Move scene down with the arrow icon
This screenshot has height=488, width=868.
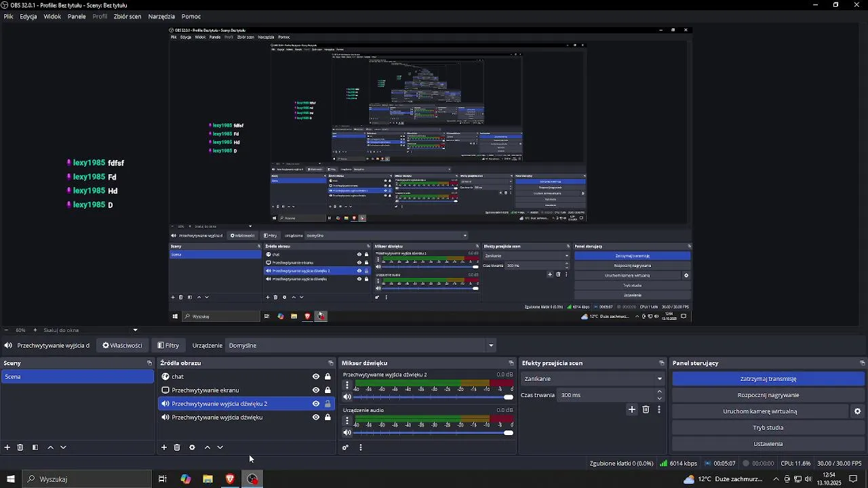63,447
